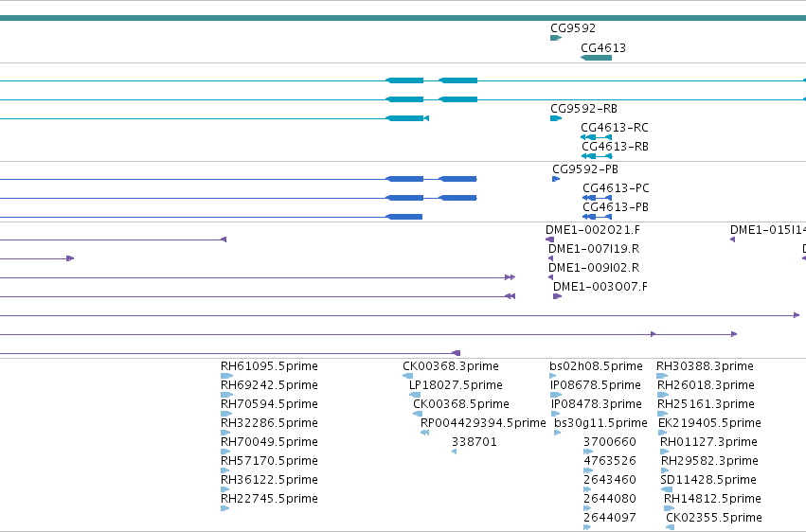Viewport: 806px width, 532px height.
Task: Click the arrow glyph under CG9592-PB
Action: click(556, 179)
